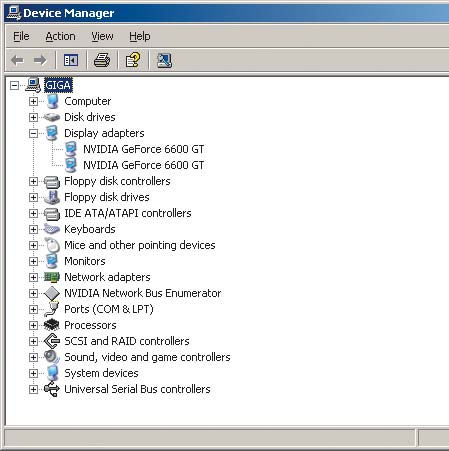The width and height of the screenshot is (449, 451).
Task: Expand the IDE ATA/ATAPI controllers node
Action: click(33, 214)
